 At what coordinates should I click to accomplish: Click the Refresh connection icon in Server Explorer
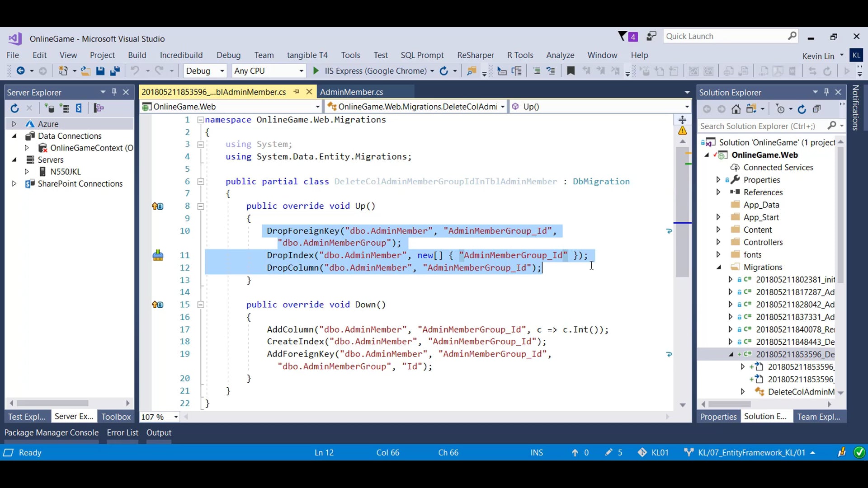pos(14,108)
